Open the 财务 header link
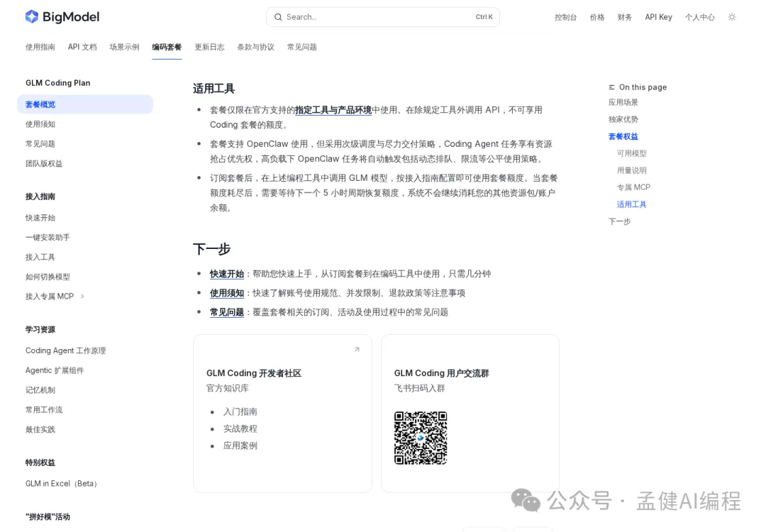766x532 pixels. tap(624, 17)
